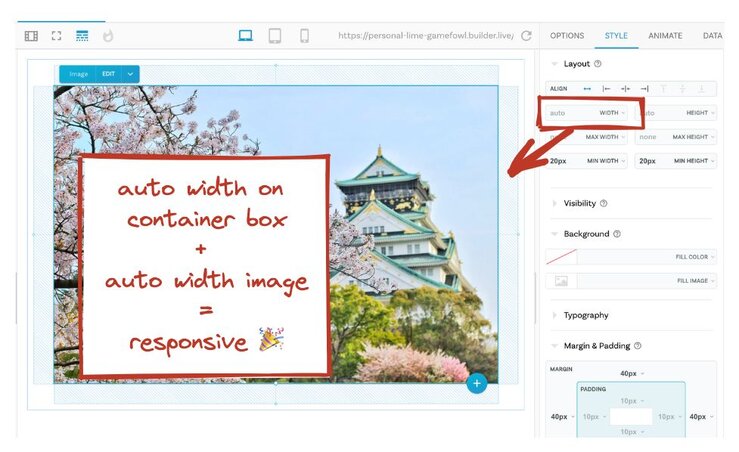739x452 pixels.
Task: Open the image toolbar chevron menu
Action: coord(130,74)
